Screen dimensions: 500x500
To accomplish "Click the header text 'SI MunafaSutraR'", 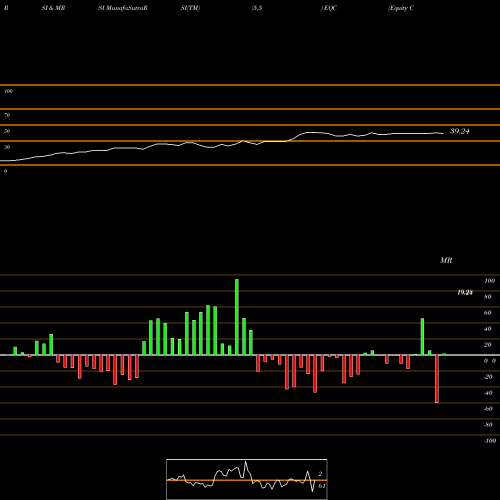I will click(123, 8).
